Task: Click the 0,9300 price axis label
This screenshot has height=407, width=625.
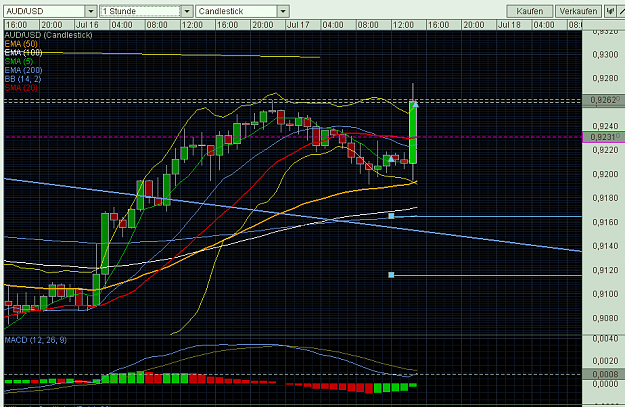Action: 605,55
